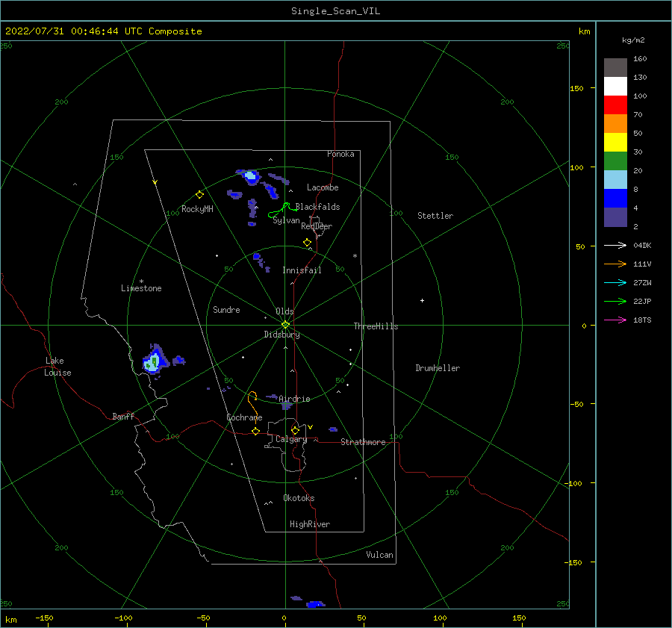
Task: Select the white 100-130 kg/m2 color swatch
Action: 615,87
